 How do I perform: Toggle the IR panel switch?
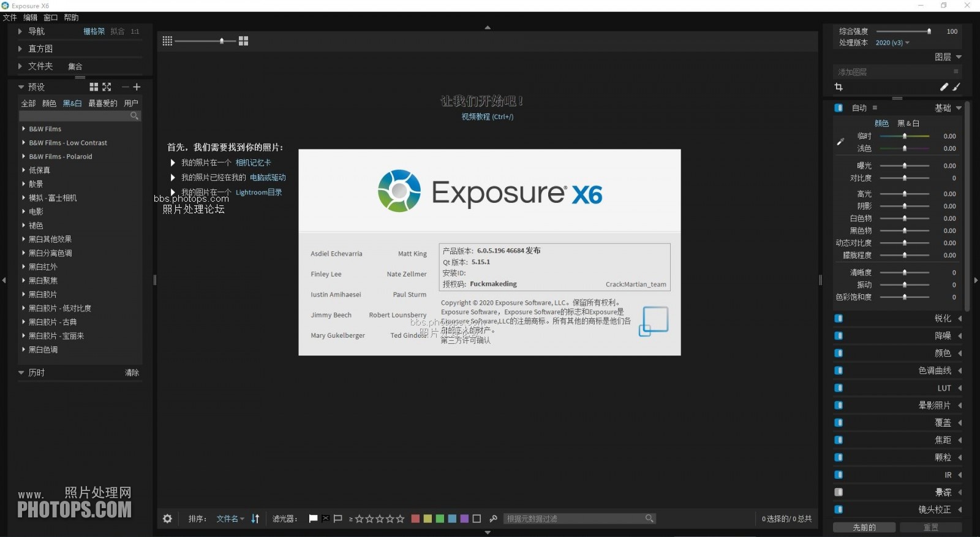(x=839, y=474)
